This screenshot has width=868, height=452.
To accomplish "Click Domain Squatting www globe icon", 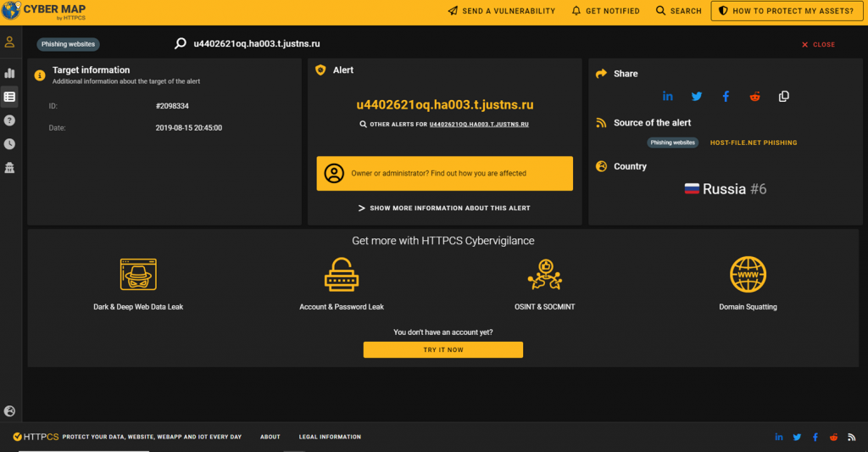I will click(x=748, y=274).
